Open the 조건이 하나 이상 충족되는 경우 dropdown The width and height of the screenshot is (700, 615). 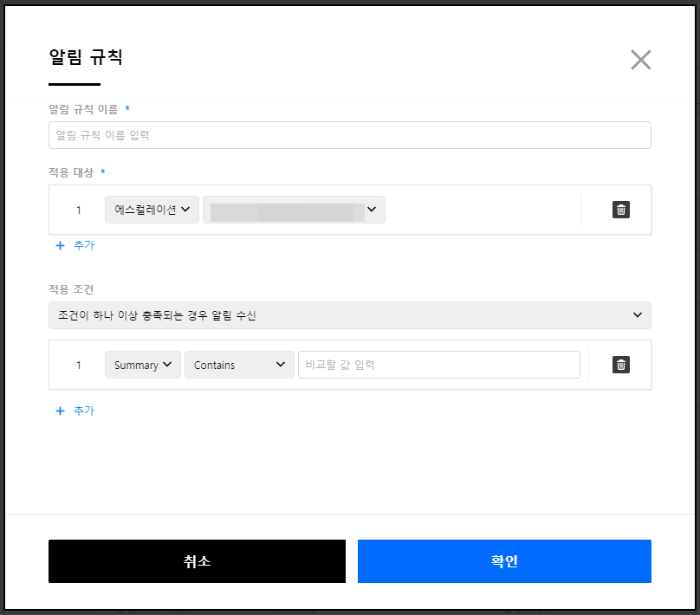349,315
